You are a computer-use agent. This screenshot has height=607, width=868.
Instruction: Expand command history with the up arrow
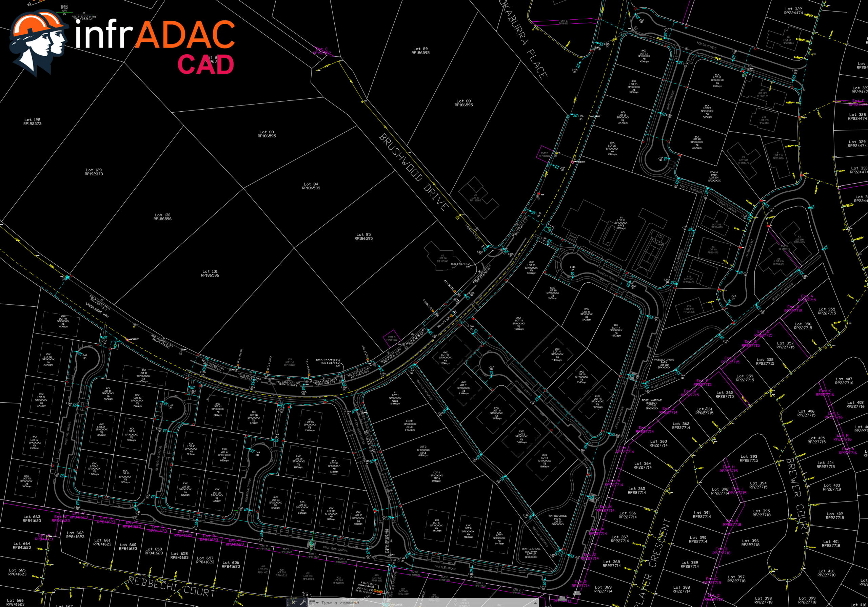[535, 603]
